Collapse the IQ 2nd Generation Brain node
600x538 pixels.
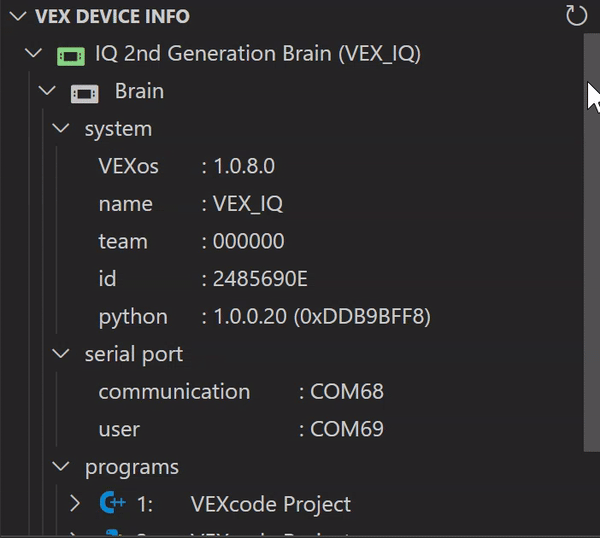pyautogui.click(x=34, y=54)
